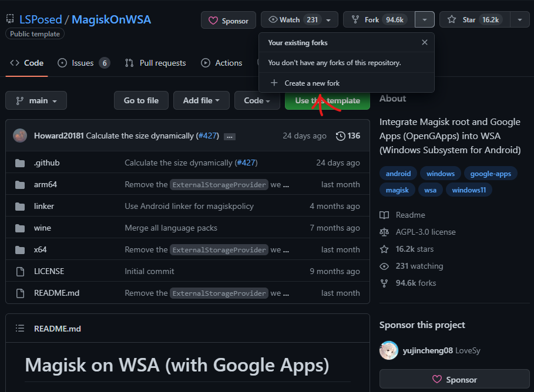Toggle the Fork dropdown caret
This screenshot has width=534, height=392.
424,20
